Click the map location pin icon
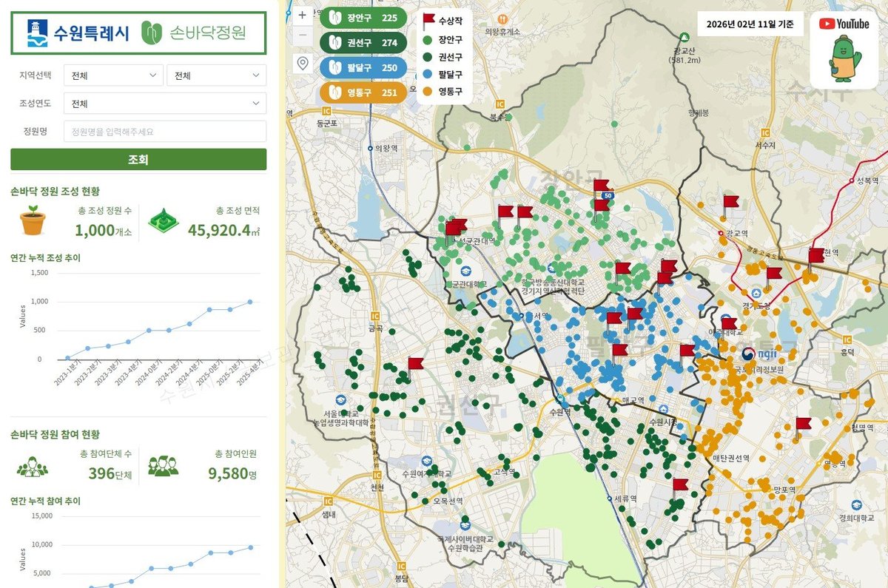 302,63
